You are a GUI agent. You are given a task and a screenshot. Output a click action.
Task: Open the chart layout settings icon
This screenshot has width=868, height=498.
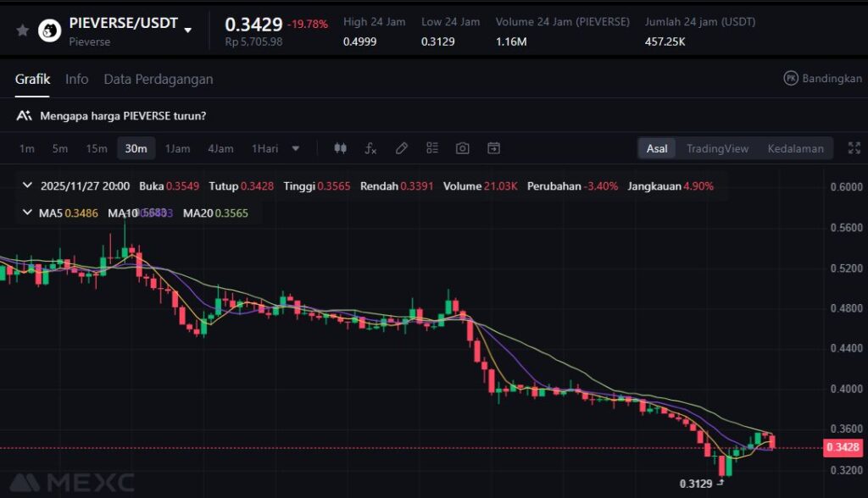432,148
